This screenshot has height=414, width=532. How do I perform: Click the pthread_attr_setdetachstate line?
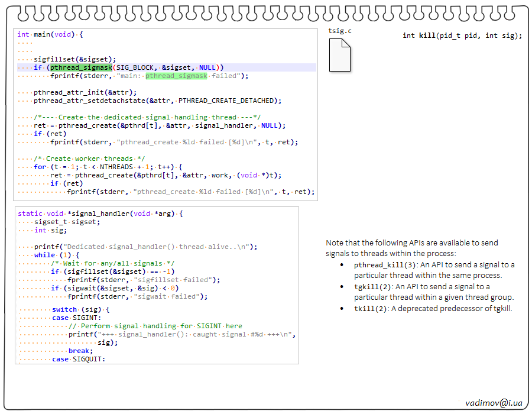tap(157, 101)
